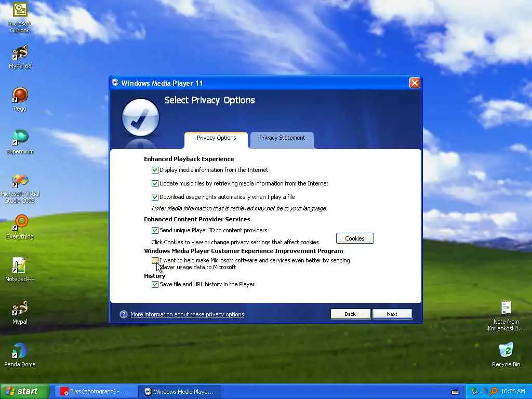Uncheck Send unique Player ID to content providers
The height and width of the screenshot is (399, 532).
pos(155,230)
